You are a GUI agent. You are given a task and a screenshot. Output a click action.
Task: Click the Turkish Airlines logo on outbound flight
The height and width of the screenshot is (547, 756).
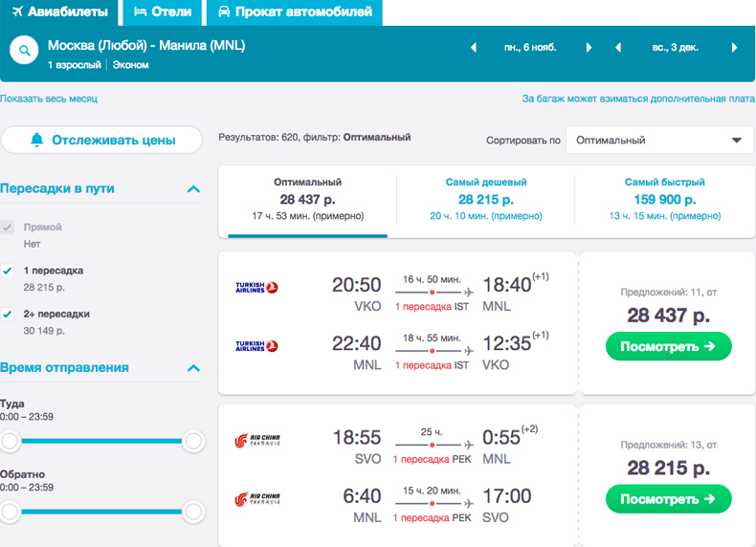[x=256, y=288]
